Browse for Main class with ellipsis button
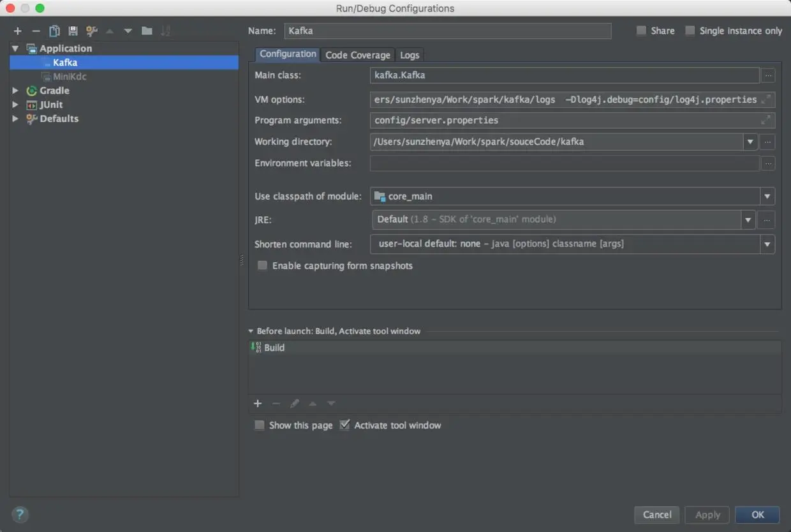The height and width of the screenshot is (532, 791). (769, 75)
